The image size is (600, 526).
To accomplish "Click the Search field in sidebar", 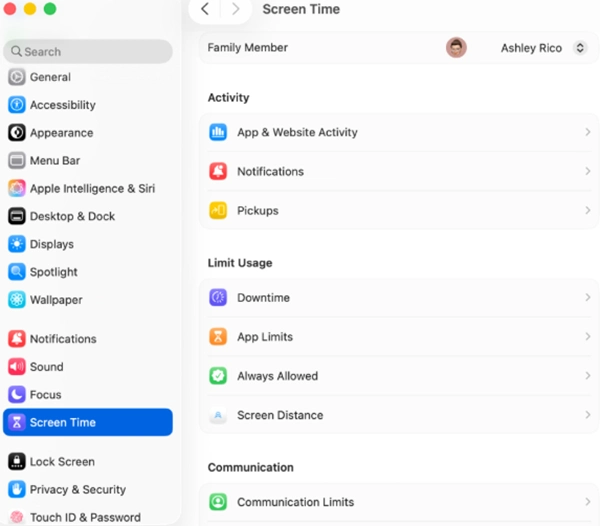I will point(88,51).
